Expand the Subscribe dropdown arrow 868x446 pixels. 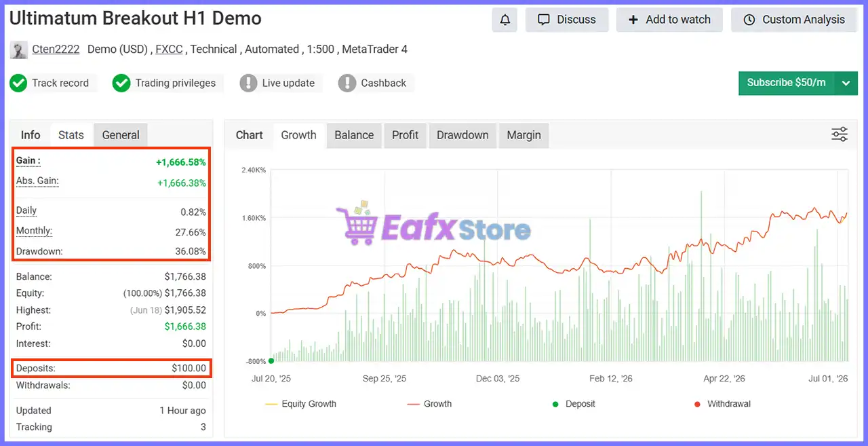click(846, 83)
